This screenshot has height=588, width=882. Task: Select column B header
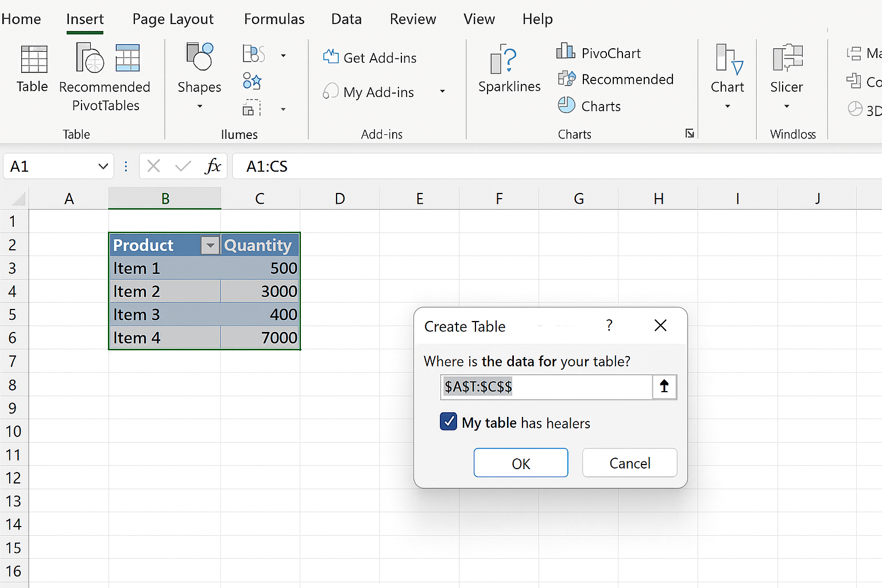click(165, 199)
